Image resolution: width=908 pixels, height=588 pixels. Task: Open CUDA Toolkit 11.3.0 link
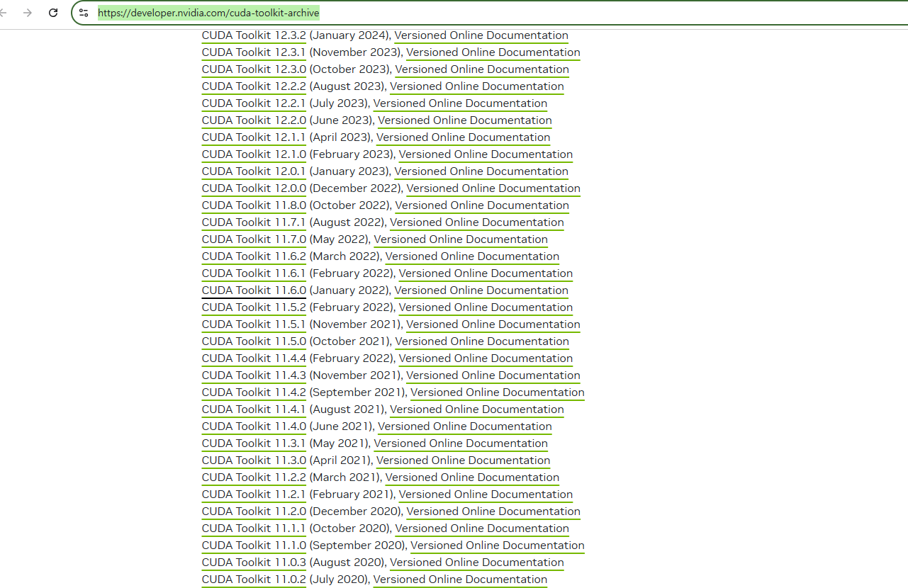(x=254, y=460)
